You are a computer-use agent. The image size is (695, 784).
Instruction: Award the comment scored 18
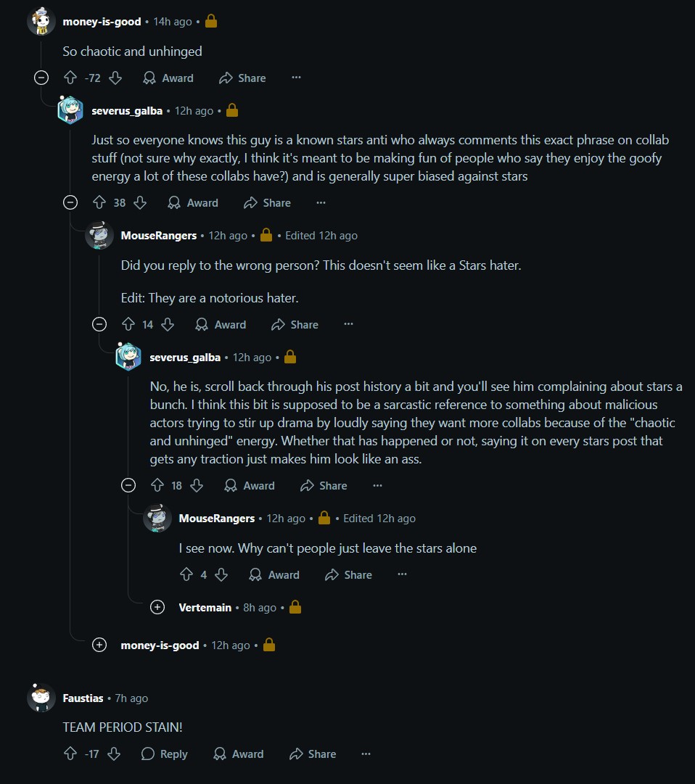coord(250,485)
